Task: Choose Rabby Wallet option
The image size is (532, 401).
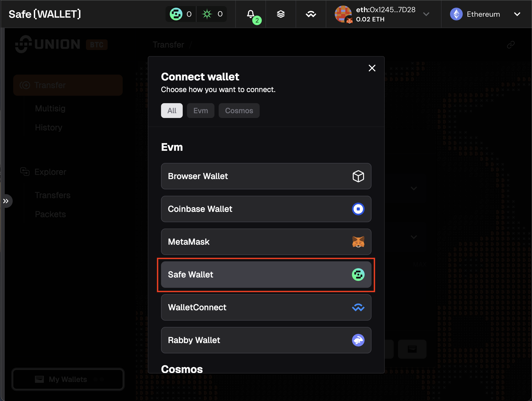Action: click(x=266, y=340)
